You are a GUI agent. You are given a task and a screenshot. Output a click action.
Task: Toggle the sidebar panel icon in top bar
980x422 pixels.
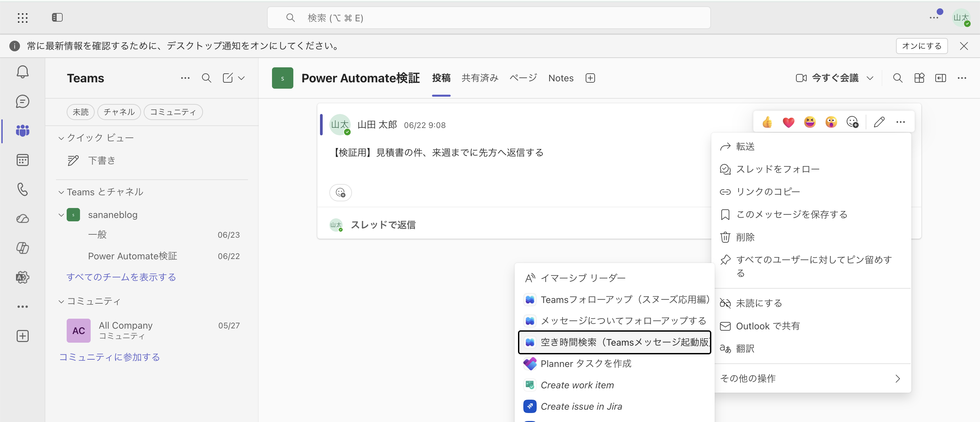point(57,18)
